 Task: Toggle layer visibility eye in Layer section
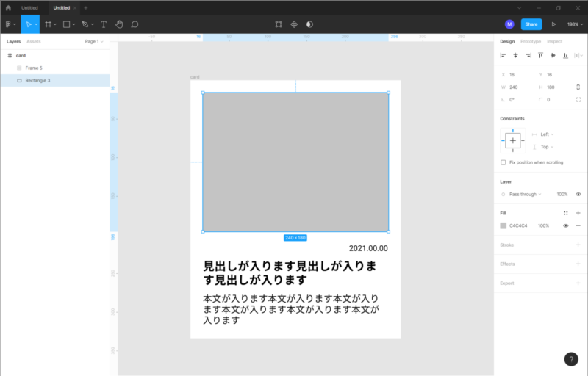tap(578, 194)
